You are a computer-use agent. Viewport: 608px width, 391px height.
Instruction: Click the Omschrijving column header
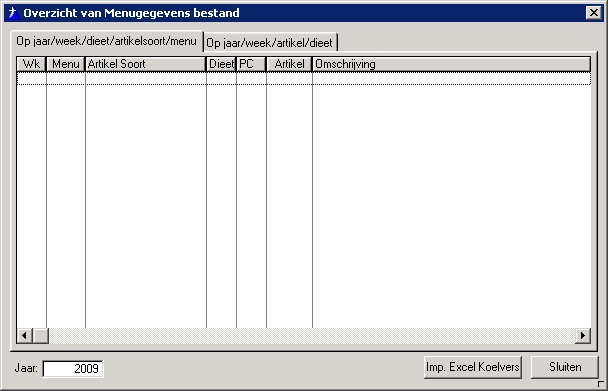pos(451,64)
